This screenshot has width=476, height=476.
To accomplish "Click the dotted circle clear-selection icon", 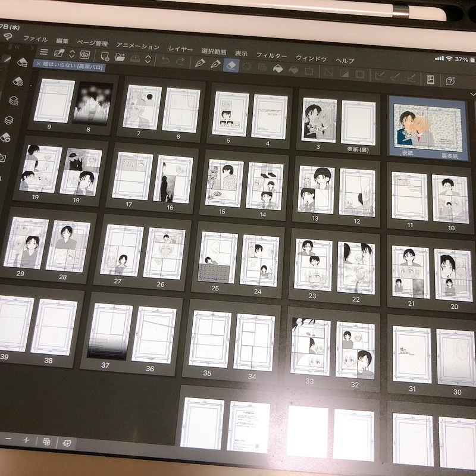I will pos(247,67).
